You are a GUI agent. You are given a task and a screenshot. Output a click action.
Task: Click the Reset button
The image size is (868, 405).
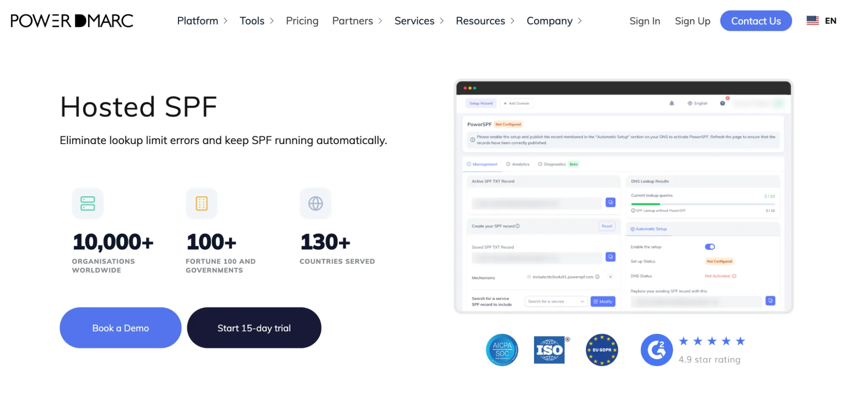point(607,226)
